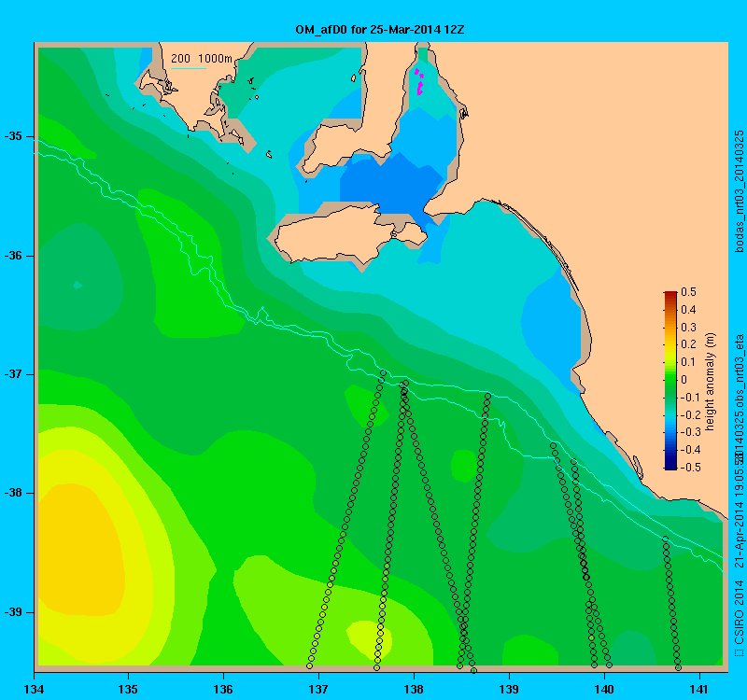This screenshot has width=747, height=700.
Task: Click the northern end of the track starting near 137.7, -37
Action: (383, 373)
